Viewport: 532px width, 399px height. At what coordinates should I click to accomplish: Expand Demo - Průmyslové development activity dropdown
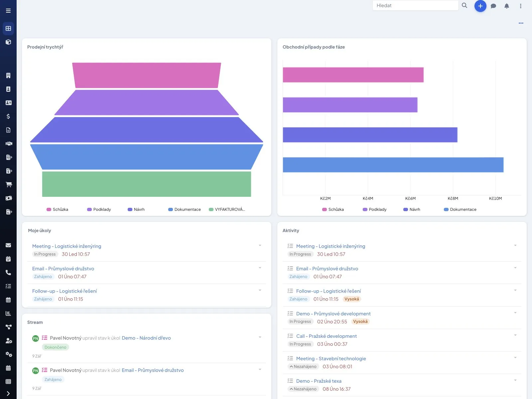pyautogui.click(x=515, y=313)
